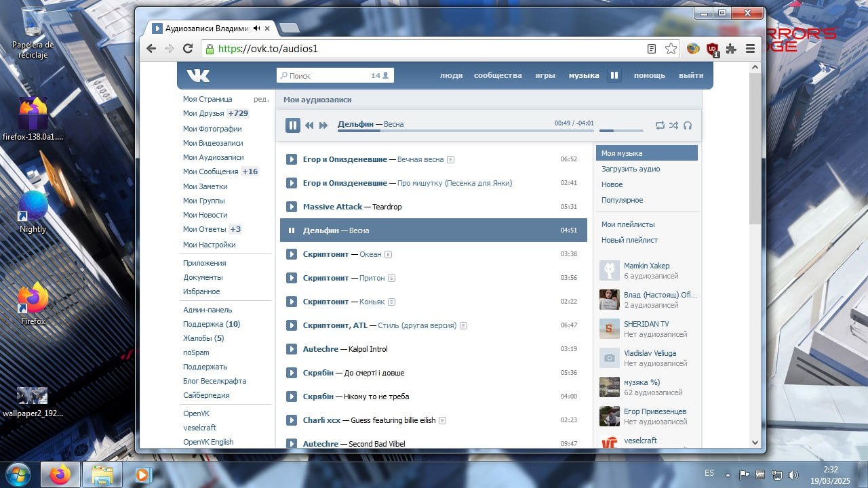Log out via the выйти link
The width and height of the screenshot is (868, 488).
[x=691, y=75]
